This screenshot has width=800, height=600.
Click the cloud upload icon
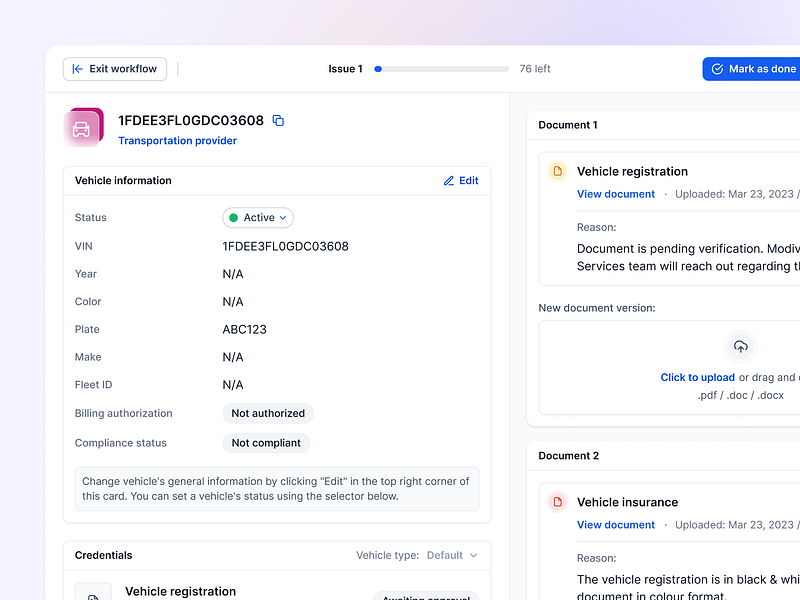tap(741, 346)
